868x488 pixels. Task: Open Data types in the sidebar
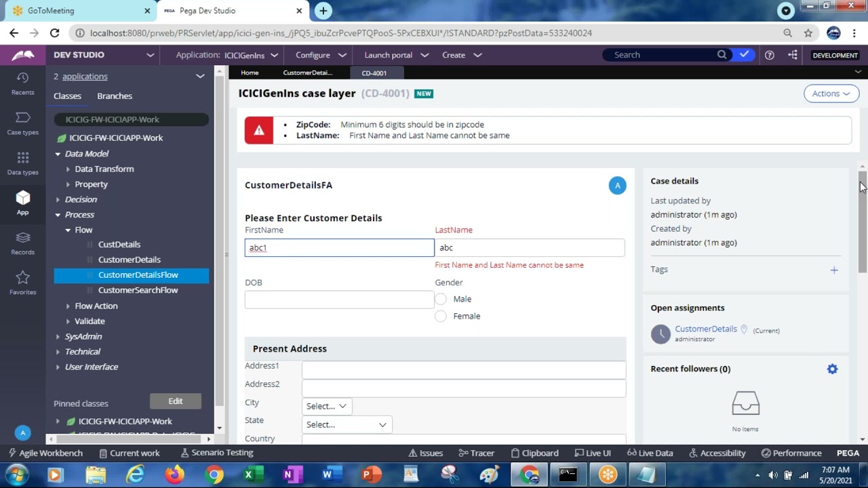tap(22, 163)
